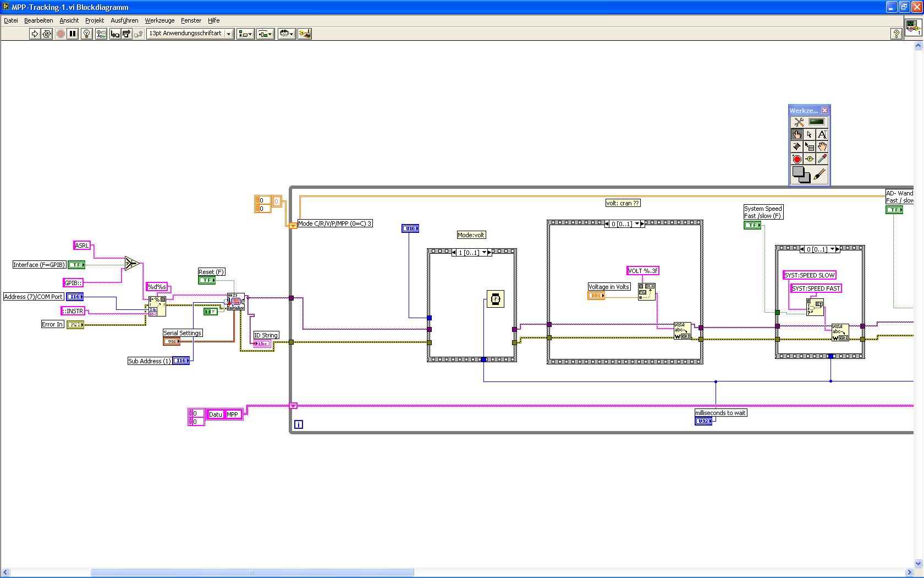Close the Werkzeuge tools palette
The width and height of the screenshot is (924, 578).
tap(824, 110)
